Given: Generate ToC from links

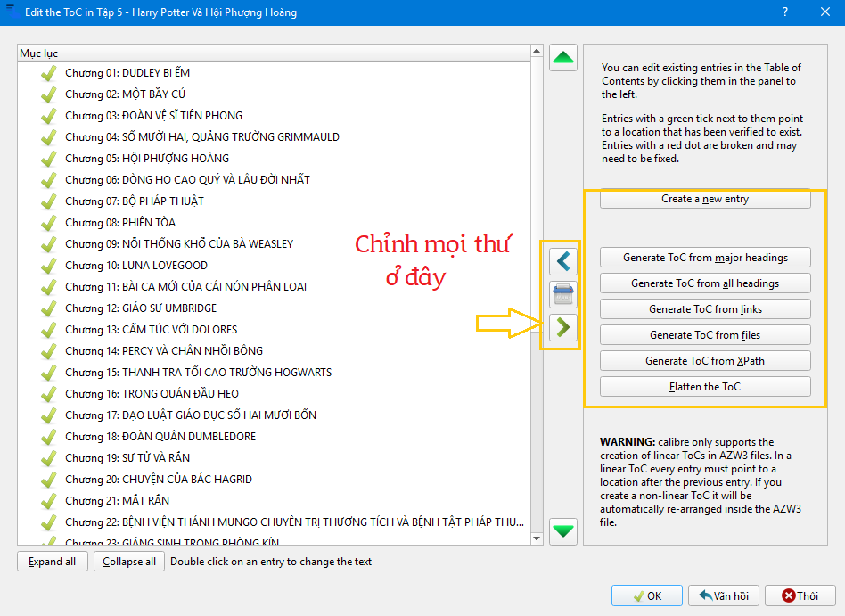Looking at the screenshot, I should tap(705, 309).
